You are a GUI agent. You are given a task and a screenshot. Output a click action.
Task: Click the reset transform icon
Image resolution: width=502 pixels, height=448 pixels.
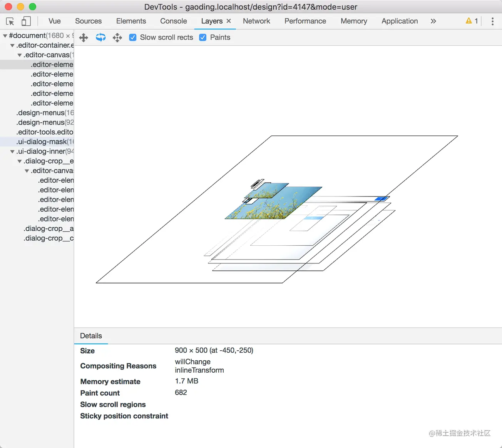pyautogui.click(x=117, y=38)
